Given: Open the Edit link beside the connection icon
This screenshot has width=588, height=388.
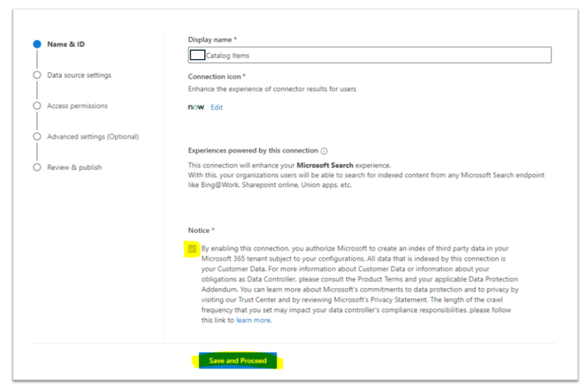Looking at the screenshot, I should 216,107.
